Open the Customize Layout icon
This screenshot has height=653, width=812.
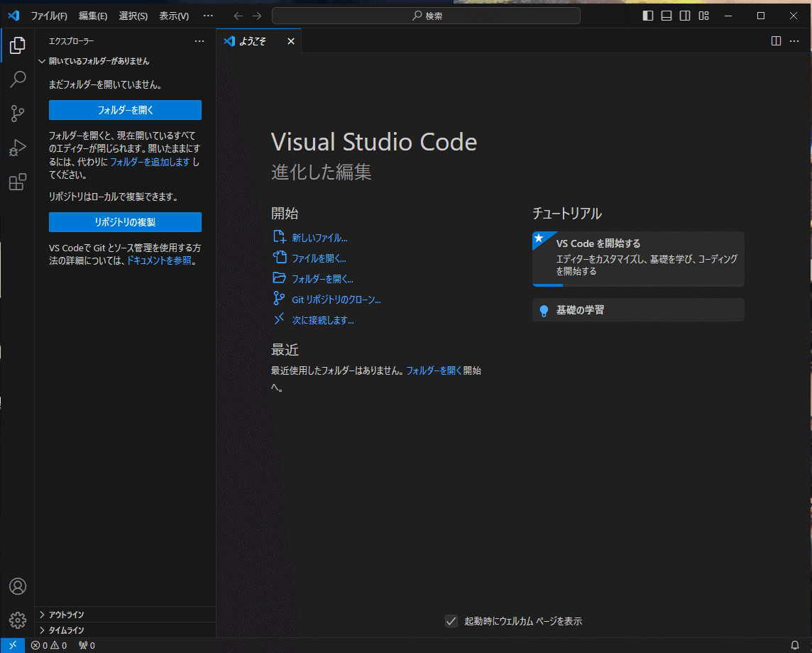point(703,16)
